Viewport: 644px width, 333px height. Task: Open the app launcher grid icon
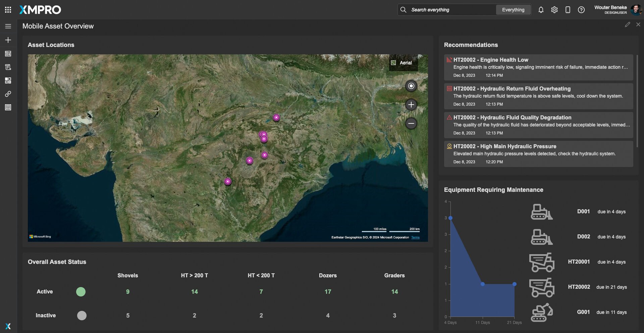tap(8, 10)
